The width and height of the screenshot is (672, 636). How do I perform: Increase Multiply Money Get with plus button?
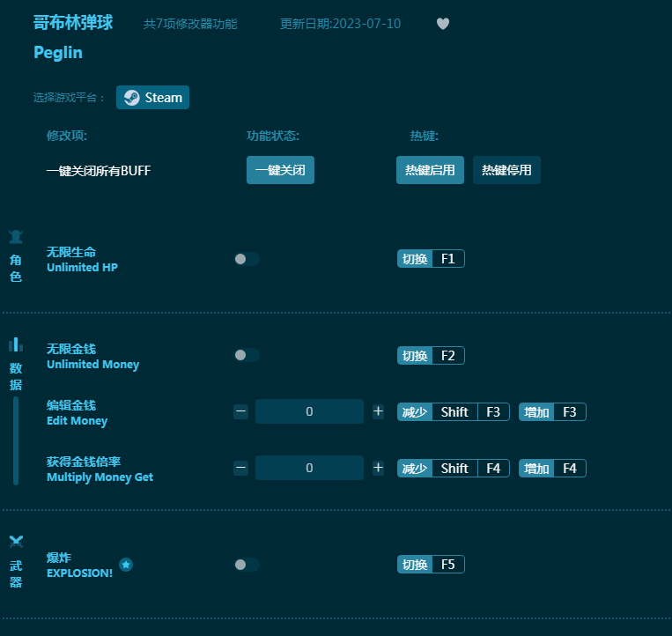tap(378, 468)
